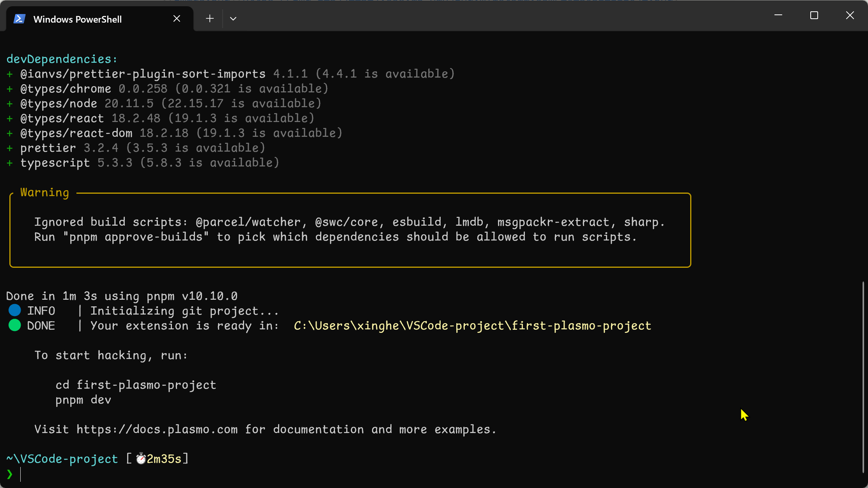The width and height of the screenshot is (868, 488).
Task: Click the 'devDependencies:' heading
Action: (x=62, y=59)
